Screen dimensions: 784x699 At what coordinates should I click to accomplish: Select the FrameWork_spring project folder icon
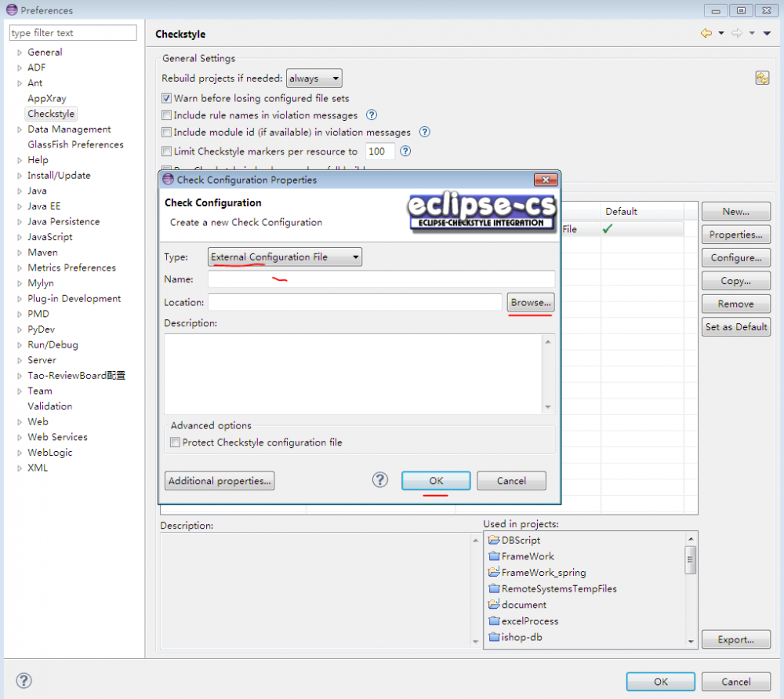coord(494,572)
